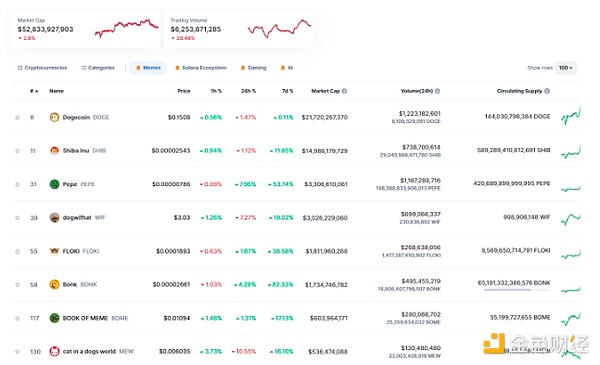Toggle the watchlist star for Pepe
The width and height of the screenshot is (600, 365).
coord(17,184)
